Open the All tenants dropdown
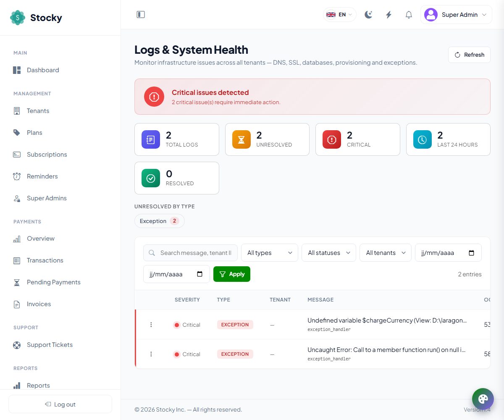Screen dimensions: 504x420 386,253
